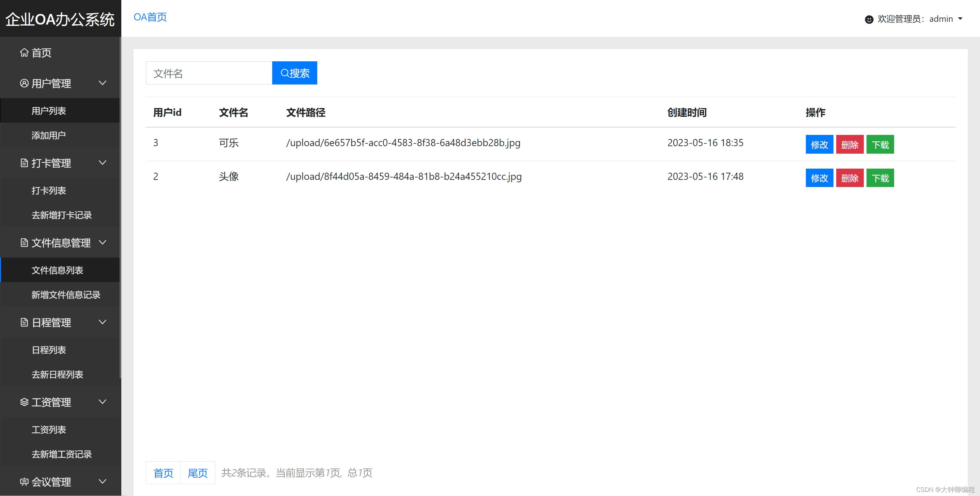Click the OA首页 breadcrumb link
The image size is (980, 496).
click(150, 17)
